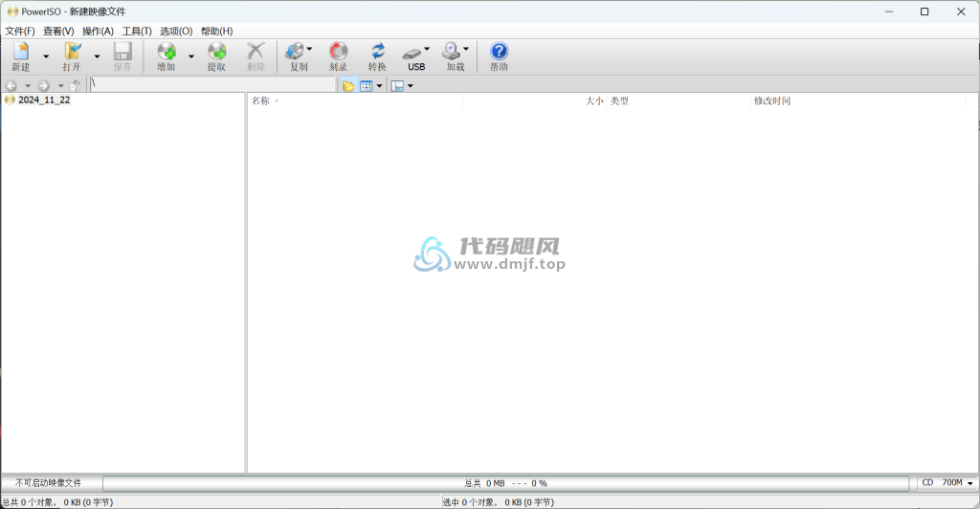Toggle the folder tree view icon
Image resolution: width=980 pixels, height=509 pixels.
coord(348,85)
